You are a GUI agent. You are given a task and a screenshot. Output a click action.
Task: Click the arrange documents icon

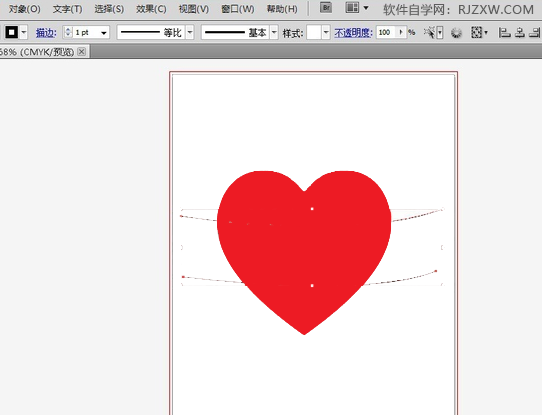pos(352,7)
